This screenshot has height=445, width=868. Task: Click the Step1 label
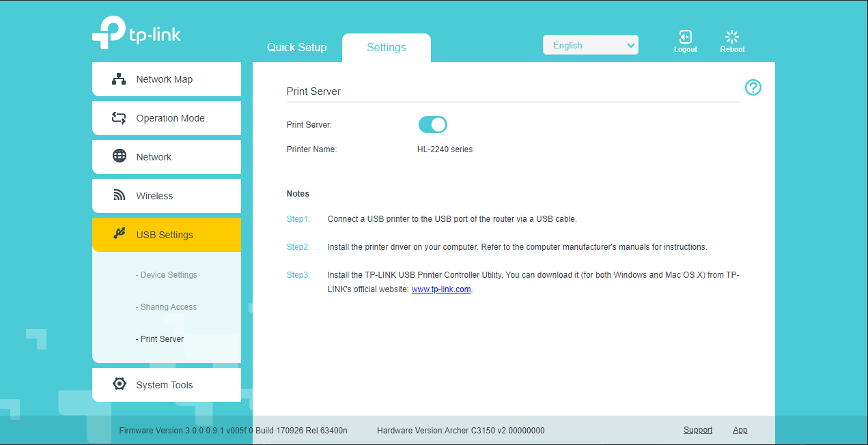click(x=298, y=219)
